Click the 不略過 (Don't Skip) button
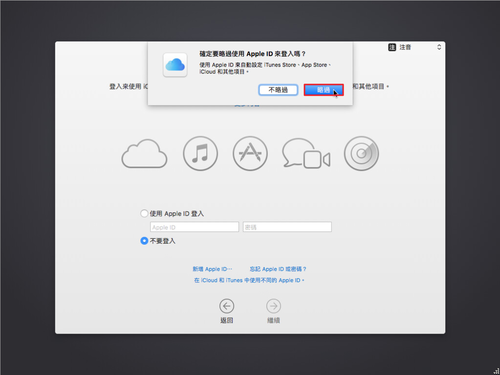Screen dimensions: 500x375 point(278,90)
